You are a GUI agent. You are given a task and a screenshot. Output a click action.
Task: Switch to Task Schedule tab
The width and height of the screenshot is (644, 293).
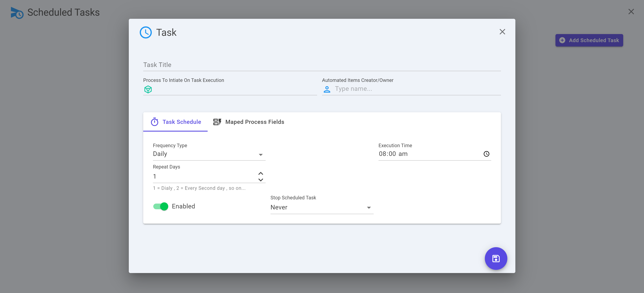[x=175, y=122]
